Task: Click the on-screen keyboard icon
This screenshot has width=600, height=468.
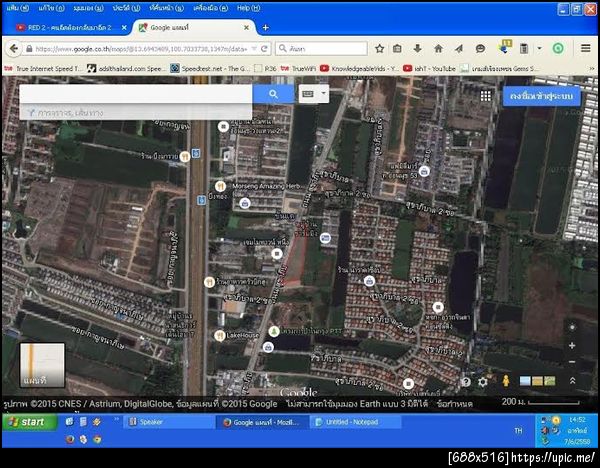Action: pos(308,94)
